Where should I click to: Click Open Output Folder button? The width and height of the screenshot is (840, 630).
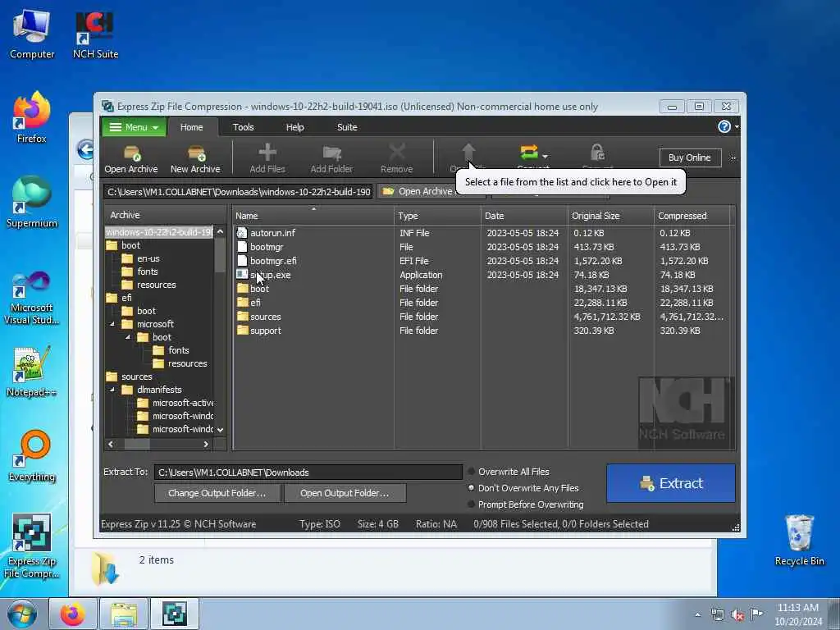pyautogui.click(x=345, y=493)
